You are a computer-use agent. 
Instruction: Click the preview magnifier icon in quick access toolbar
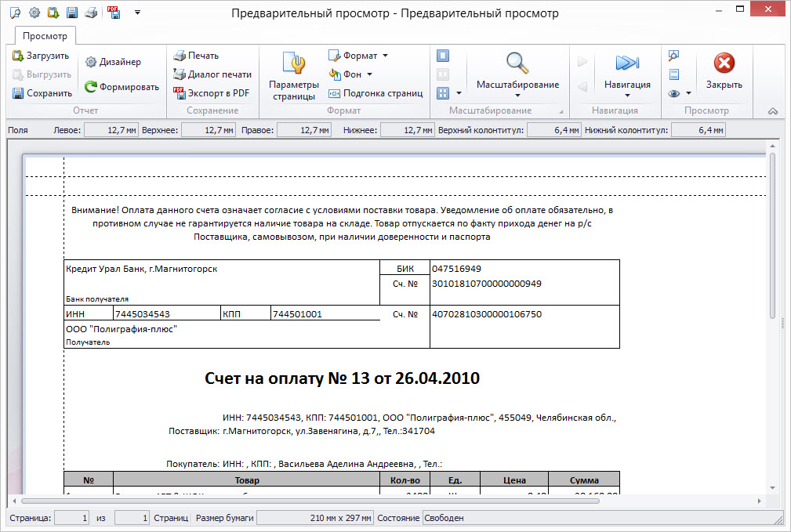click(16, 13)
